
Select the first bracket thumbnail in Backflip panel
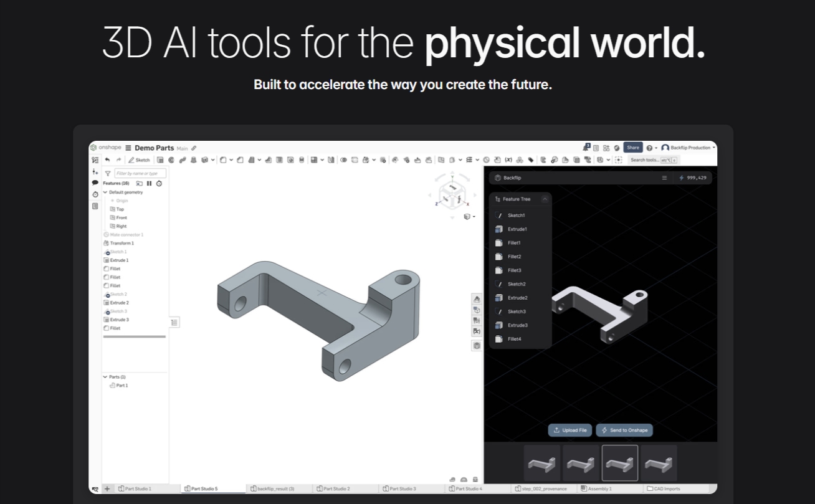[543, 463]
